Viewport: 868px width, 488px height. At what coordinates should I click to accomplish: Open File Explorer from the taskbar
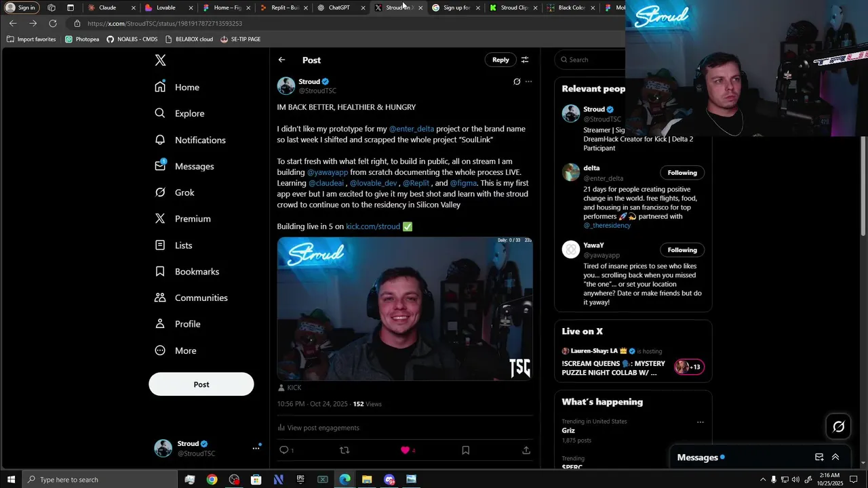367,479
